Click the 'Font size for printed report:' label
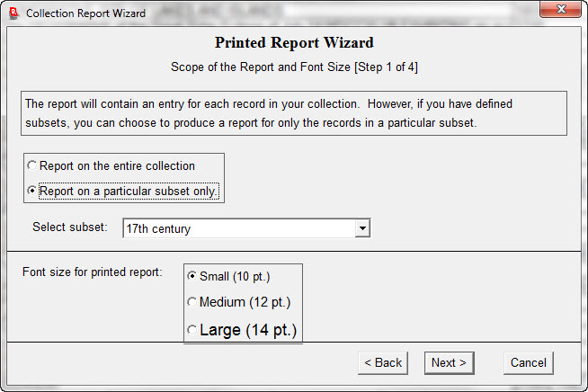This screenshot has width=588, height=392. [93, 272]
